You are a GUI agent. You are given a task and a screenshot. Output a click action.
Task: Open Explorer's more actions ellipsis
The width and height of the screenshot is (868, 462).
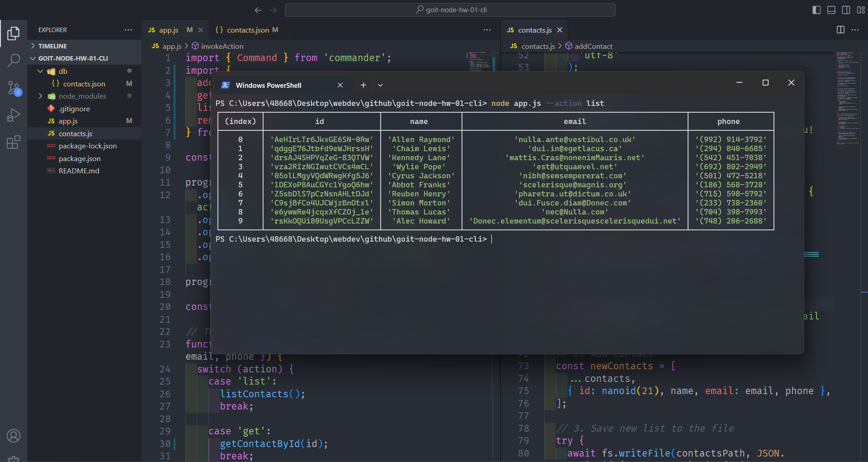click(128, 30)
